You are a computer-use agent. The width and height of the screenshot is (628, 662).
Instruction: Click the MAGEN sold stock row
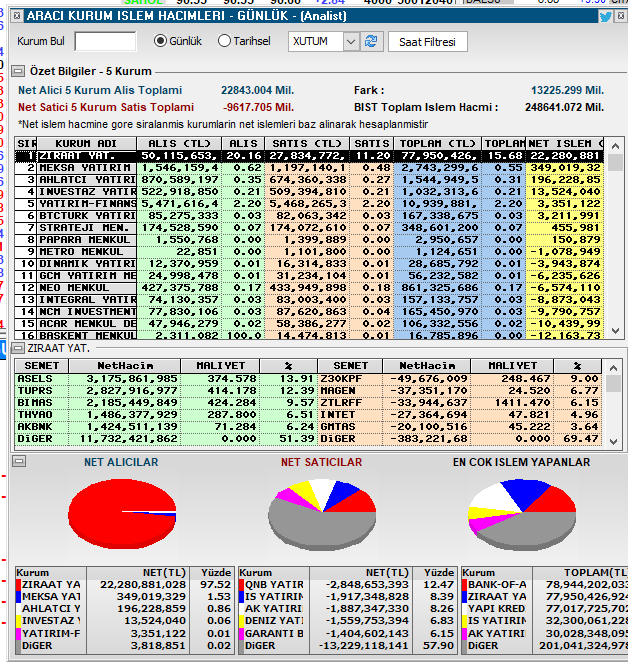(x=459, y=391)
